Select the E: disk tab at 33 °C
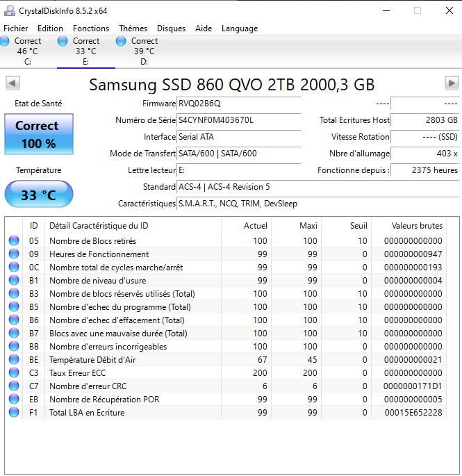This screenshot has width=462, height=476. coord(86,51)
